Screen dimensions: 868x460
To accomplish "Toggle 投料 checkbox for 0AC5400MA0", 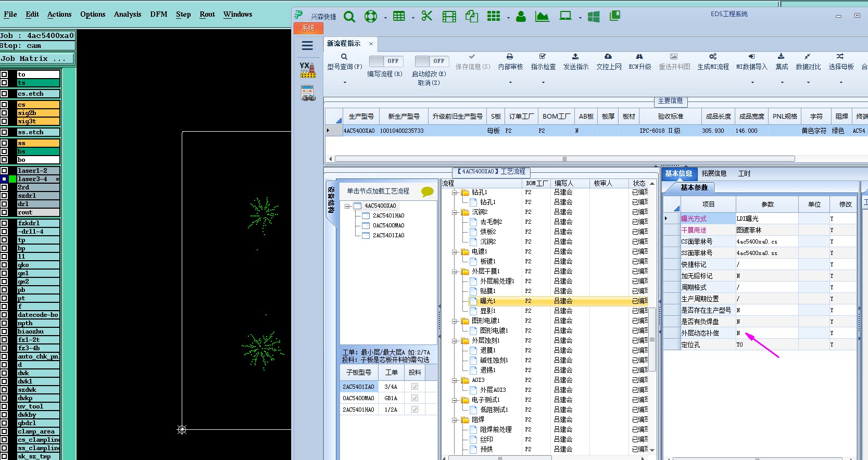I will 414,398.
